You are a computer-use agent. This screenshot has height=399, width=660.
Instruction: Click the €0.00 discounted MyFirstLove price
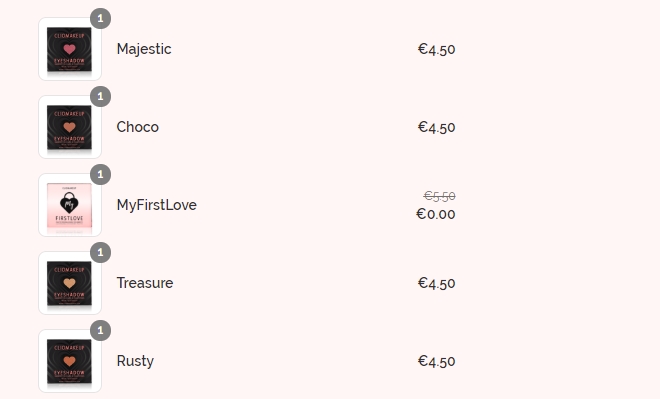coord(436,214)
